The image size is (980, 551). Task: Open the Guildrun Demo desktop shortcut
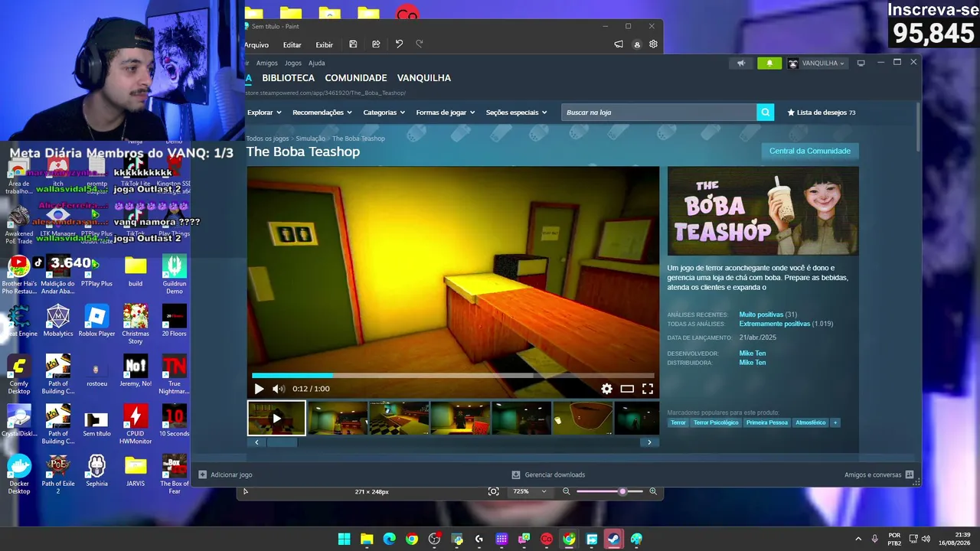175,275
